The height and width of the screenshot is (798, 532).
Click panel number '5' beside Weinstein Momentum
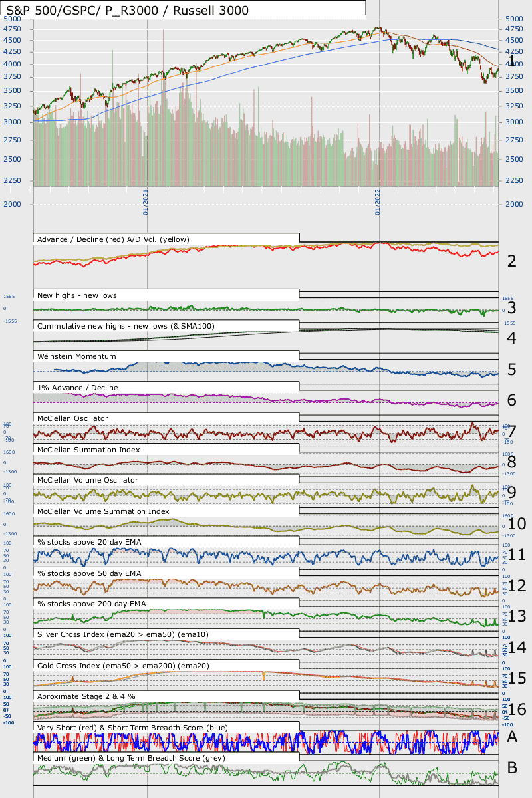[x=511, y=369]
